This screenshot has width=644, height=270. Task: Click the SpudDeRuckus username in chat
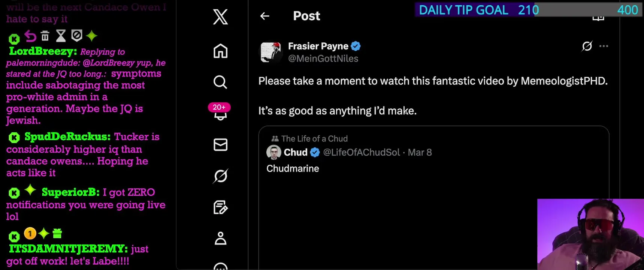coord(67,136)
